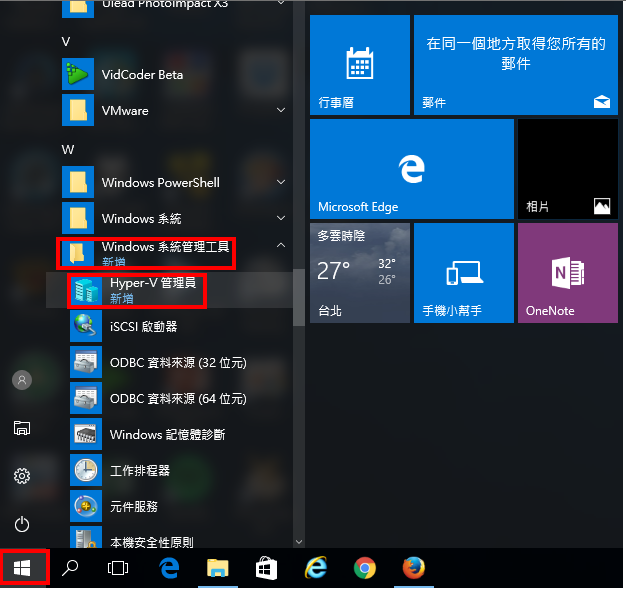Image resolution: width=626 pixels, height=589 pixels.
Task: Expand the Ulead PhotoImpact X3 folder chevron
Action: pos(281,3)
